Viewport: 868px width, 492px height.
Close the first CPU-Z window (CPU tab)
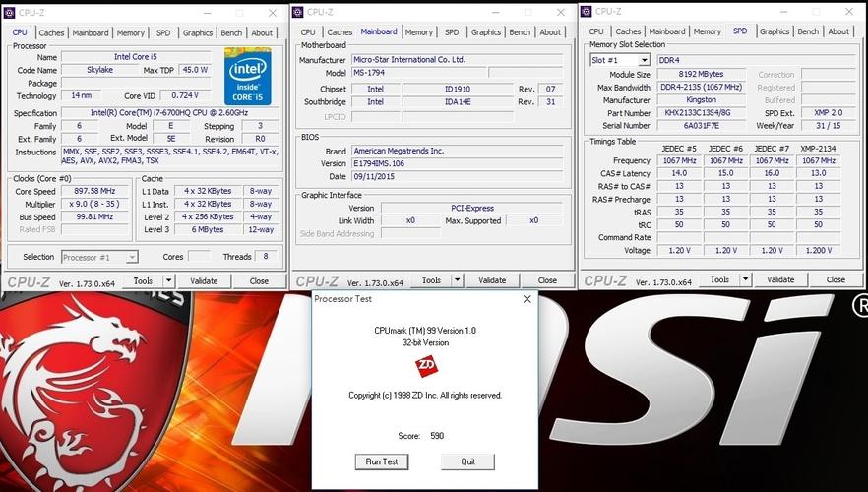[273, 13]
